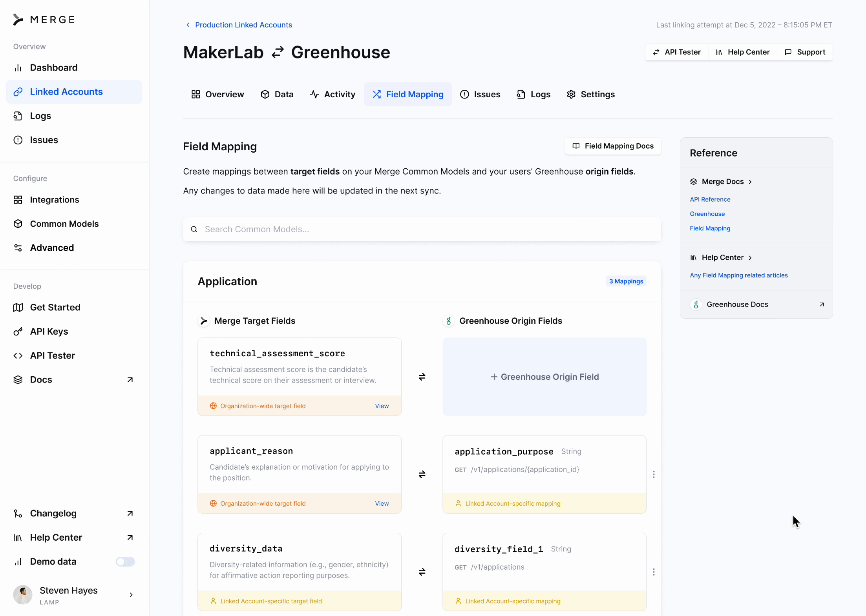Click the Greenhouse Docs external arrow icon

(x=822, y=304)
